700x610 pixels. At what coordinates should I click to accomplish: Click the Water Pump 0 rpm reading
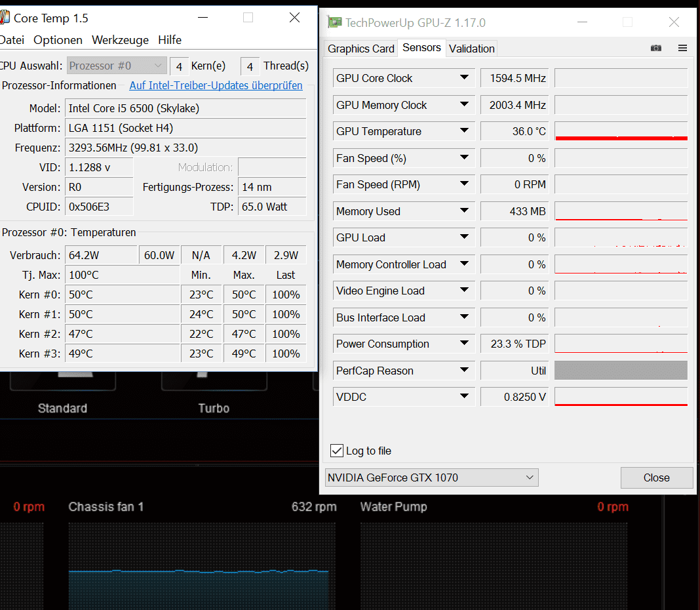[x=612, y=507]
